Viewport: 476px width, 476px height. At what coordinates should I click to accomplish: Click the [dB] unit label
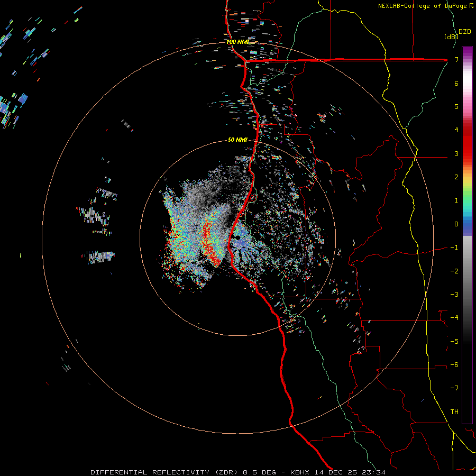pyautogui.click(x=451, y=36)
